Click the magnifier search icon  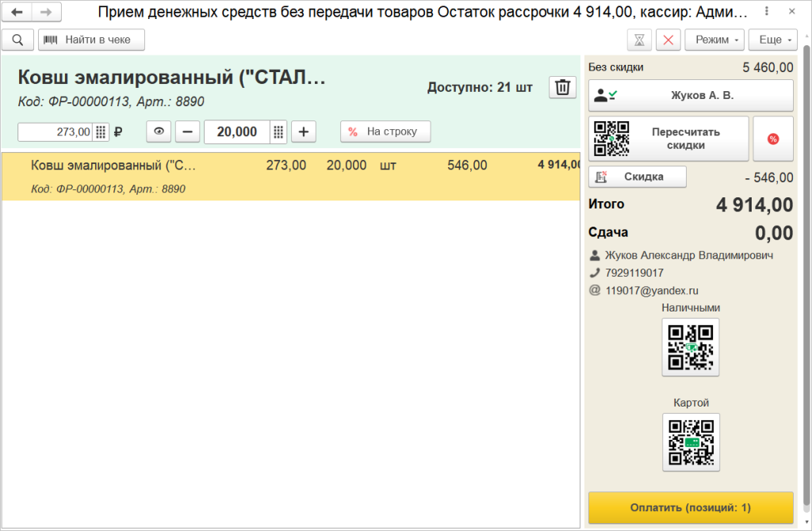17,40
